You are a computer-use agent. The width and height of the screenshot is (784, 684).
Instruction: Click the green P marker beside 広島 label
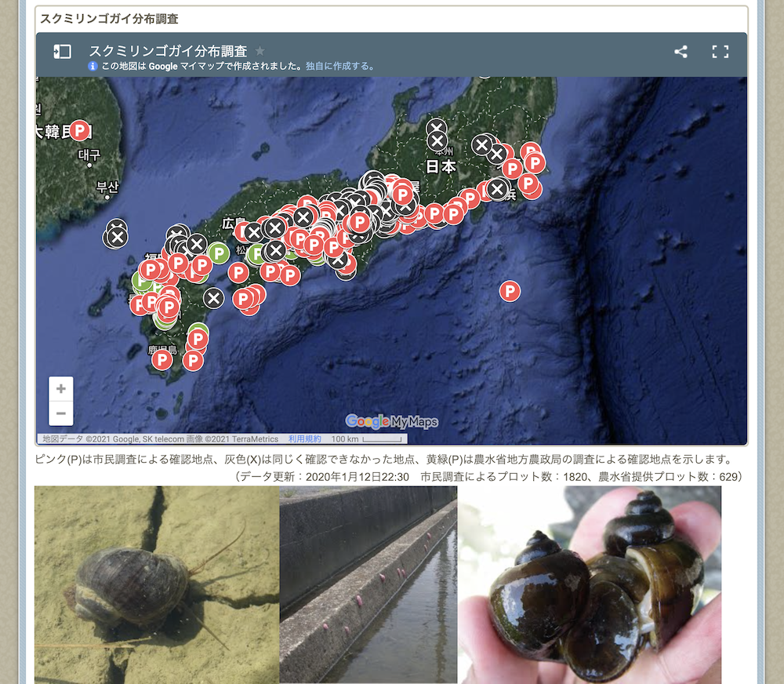pos(219,253)
